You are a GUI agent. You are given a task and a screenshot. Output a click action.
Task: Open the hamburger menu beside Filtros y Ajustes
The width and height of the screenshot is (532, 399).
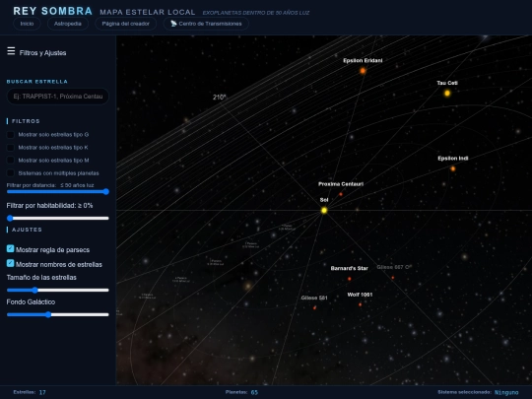coord(11,51)
